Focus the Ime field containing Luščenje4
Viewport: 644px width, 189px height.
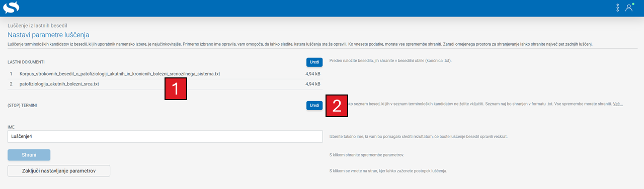coord(165,136)
